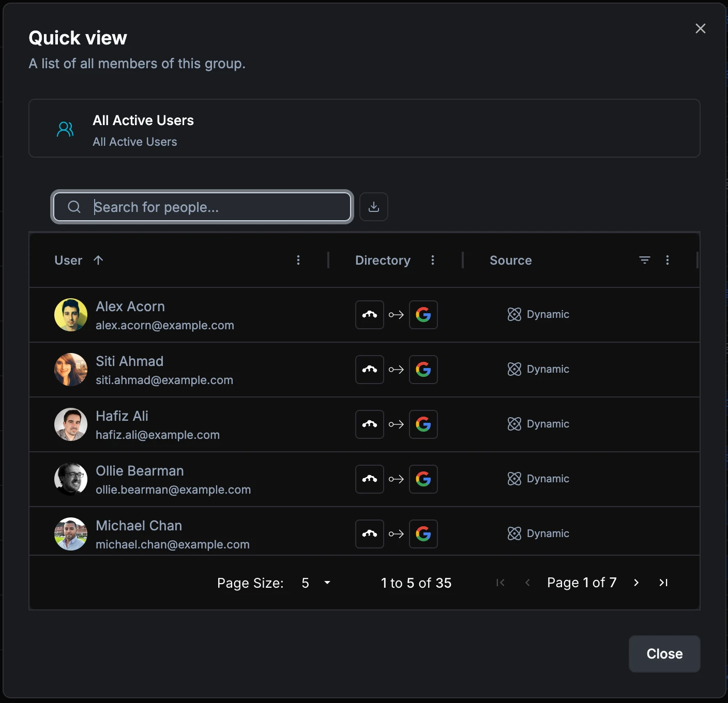The image size is (728, 703).
Task: Click the Google icon in Michael Chan's row
Action: tap(423, 534)
